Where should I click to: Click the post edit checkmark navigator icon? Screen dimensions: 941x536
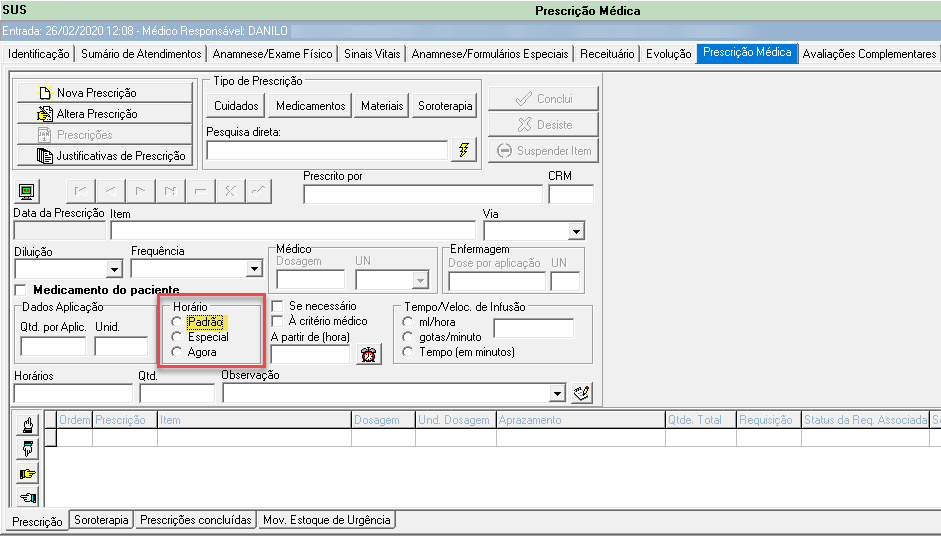tap(258, 191)
